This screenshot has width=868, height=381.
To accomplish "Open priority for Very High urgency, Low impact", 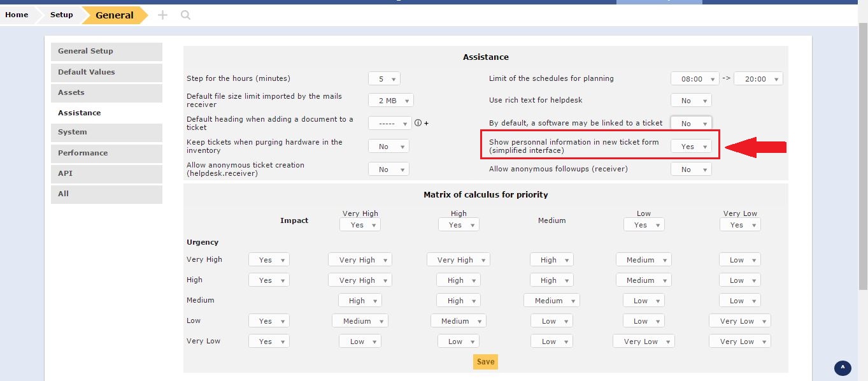I will click(644, 260).
